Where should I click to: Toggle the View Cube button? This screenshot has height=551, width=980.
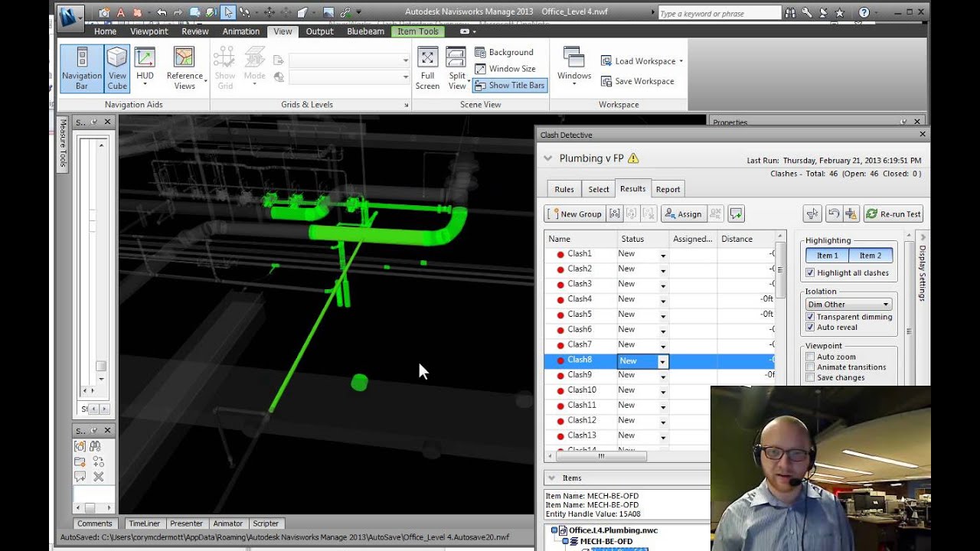click(x=117, y=69)
